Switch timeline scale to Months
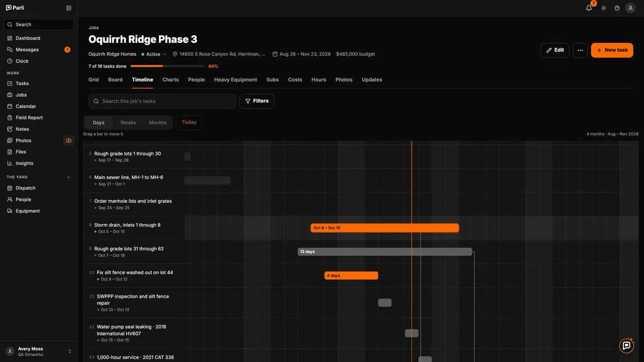Viewport: 644px width, 362px height. pos(158,123)
